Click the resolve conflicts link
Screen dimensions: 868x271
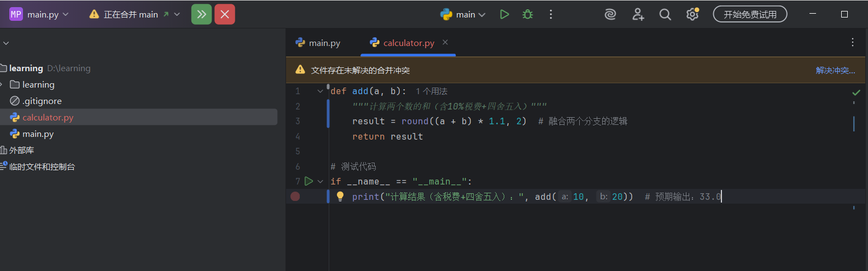835,70
